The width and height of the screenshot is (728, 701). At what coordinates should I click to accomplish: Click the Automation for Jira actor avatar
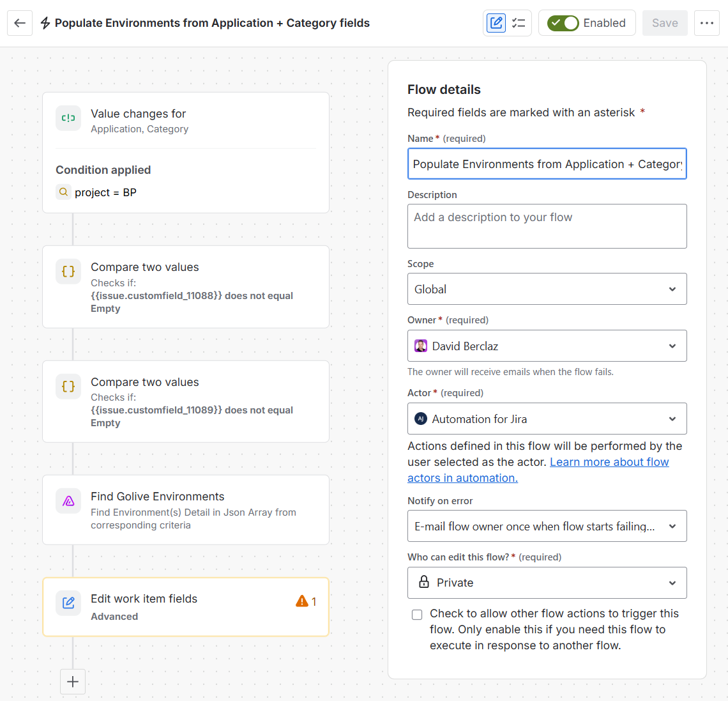(421, 419)
